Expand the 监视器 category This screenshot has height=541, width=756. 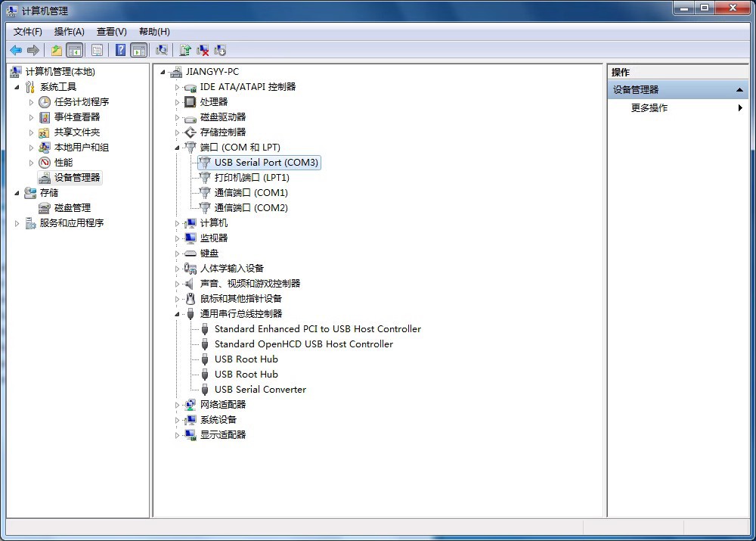(x=177, y=238)
